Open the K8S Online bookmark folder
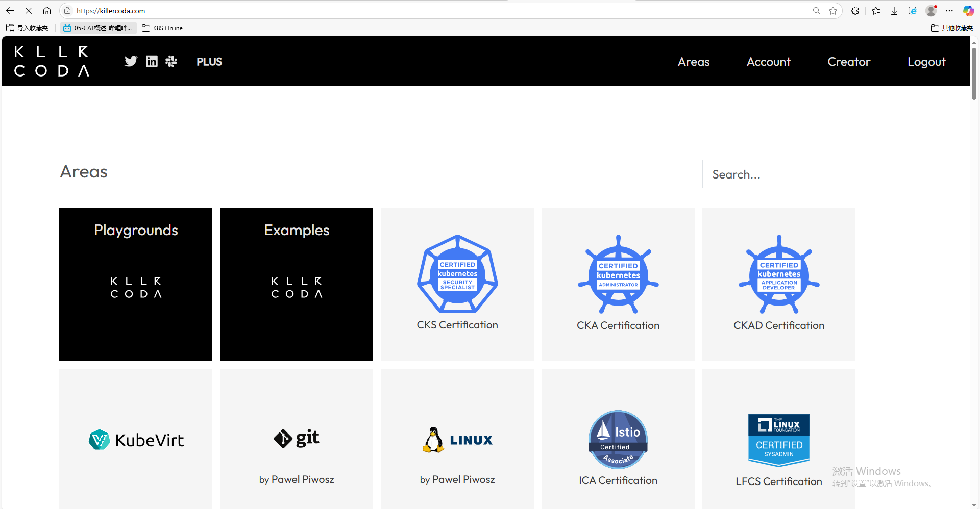 tap(162, 28)
